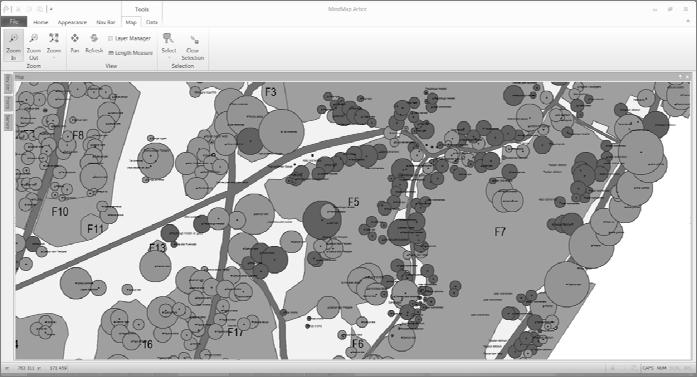Viewport: 697px width, 377px height.
Task: Clear the current selection
Action: click(192, 47)
